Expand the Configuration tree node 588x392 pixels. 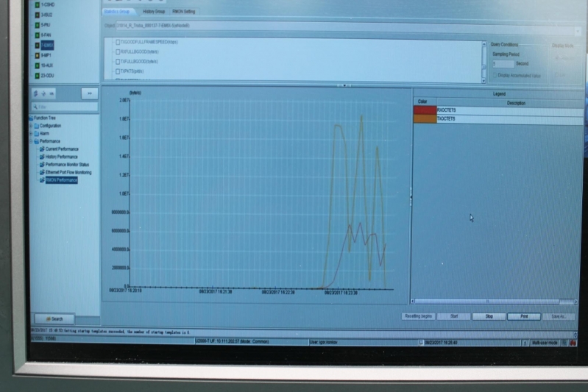coord(31,126)
